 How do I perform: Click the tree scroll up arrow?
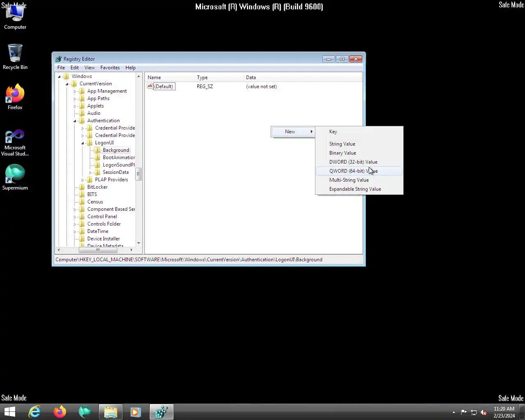pos(139,76)
